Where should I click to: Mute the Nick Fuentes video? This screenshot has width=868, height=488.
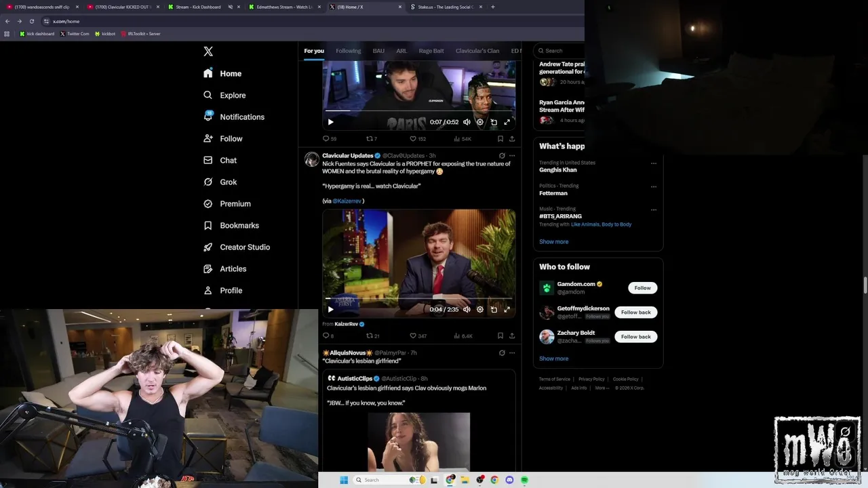coord(467,309)
